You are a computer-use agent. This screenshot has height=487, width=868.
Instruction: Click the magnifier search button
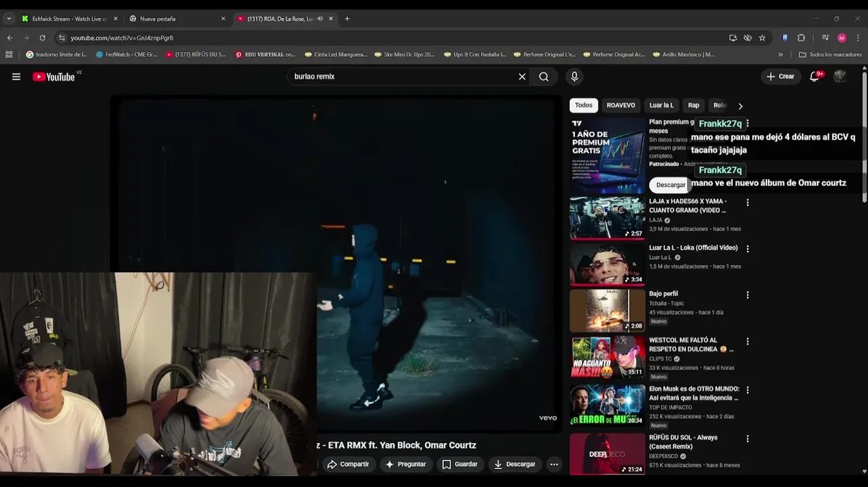pyautogui.click(x=543, y=76)
